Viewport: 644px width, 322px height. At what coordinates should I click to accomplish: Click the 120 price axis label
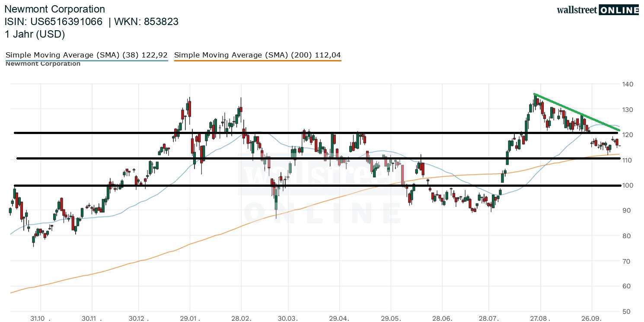coord(628,135)
